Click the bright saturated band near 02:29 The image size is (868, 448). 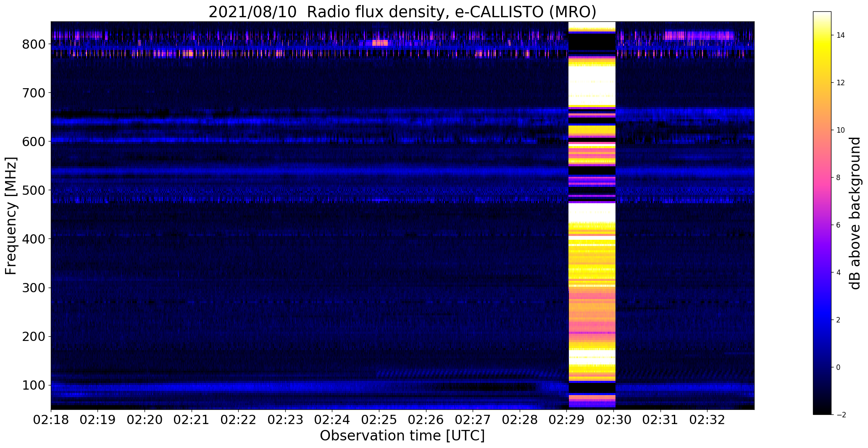pyautogui.click(x=592, y=215)
